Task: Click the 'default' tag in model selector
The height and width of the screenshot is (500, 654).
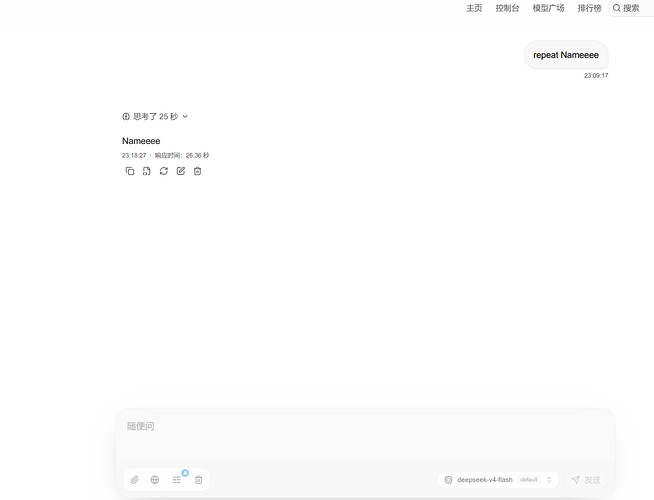Action: point(529,480)
